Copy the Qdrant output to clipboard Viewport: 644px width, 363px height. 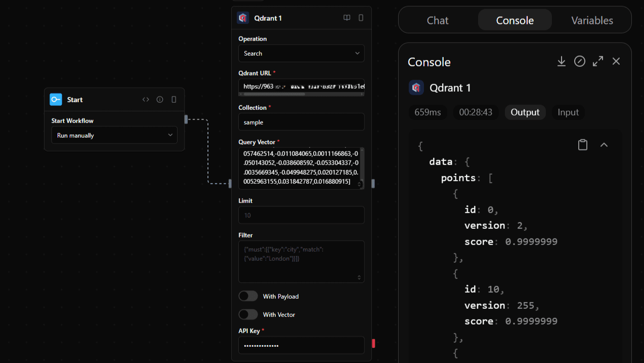click(x=582, y=144)
